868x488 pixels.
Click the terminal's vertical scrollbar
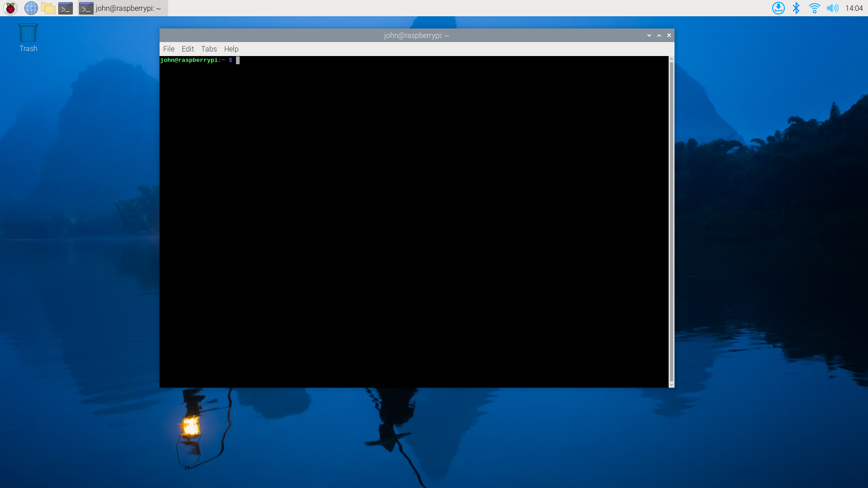(671, 221)
